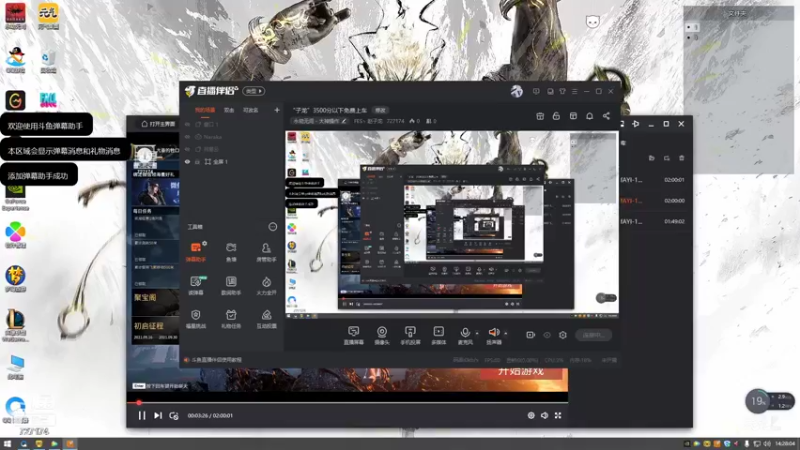Click the share icon in the streaming header
Screen dimensions: 800x450
tap(606, 116)
